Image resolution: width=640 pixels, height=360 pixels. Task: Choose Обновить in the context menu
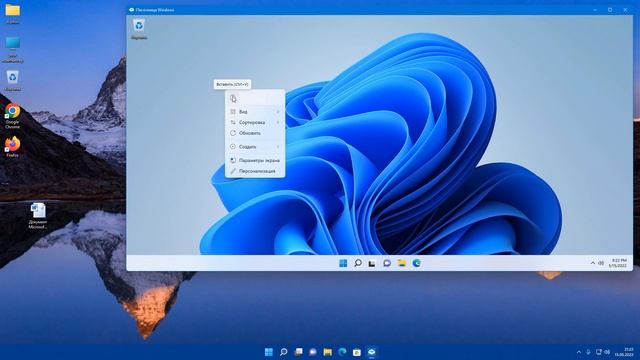point(255,133)
